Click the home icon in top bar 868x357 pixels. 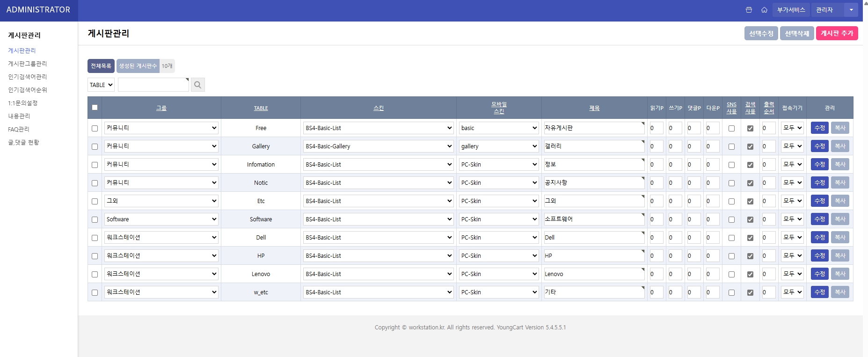click(764, 10)
